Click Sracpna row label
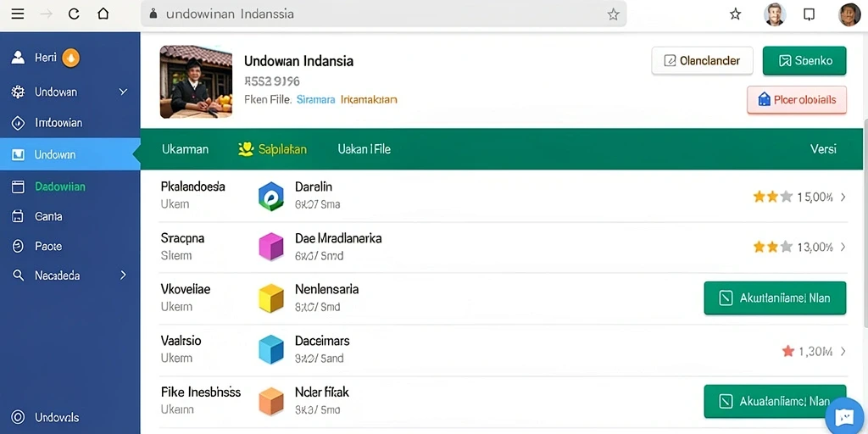The width and height of the screenshot is (868, 434). 183,238
